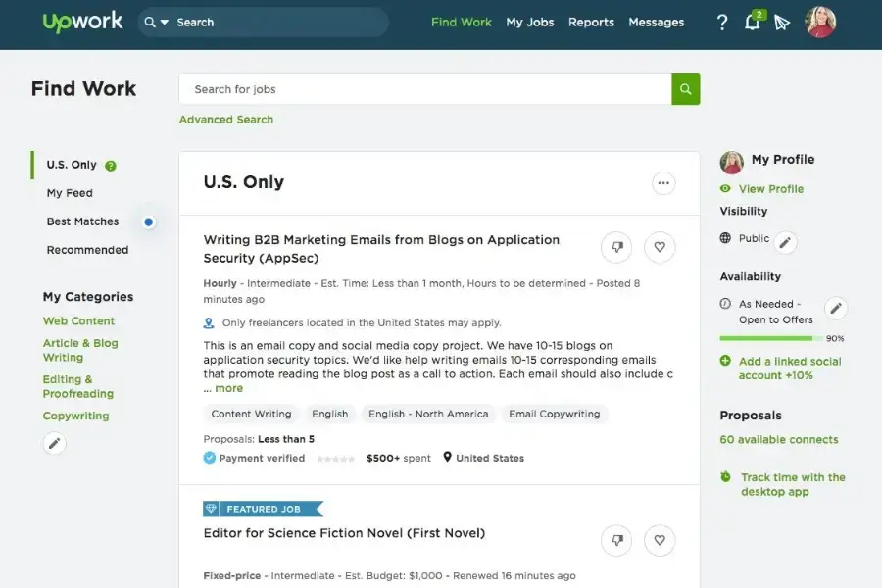
Task: Save the Science Fiction Novel editor job
Action: click(660, 540)
